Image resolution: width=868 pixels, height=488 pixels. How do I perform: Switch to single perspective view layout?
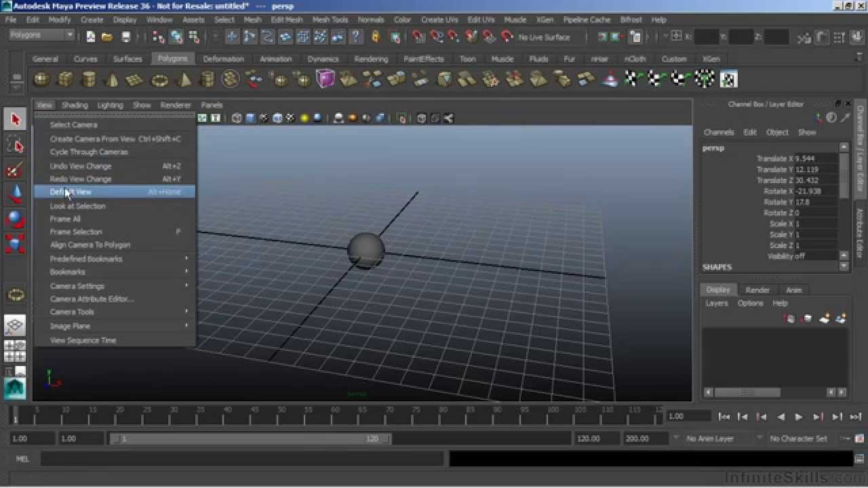coord(15,325)
